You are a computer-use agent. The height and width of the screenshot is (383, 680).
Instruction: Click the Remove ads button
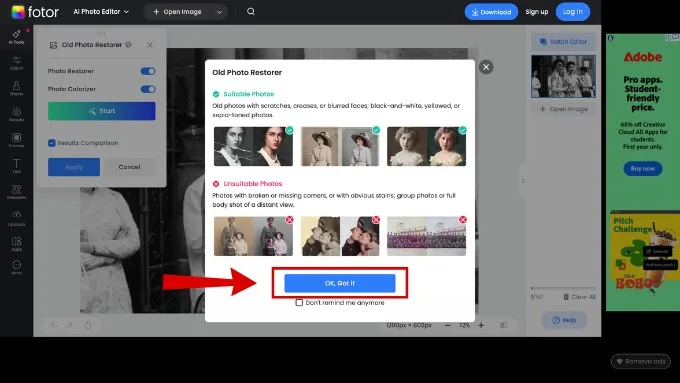click(x=641, y=361)
